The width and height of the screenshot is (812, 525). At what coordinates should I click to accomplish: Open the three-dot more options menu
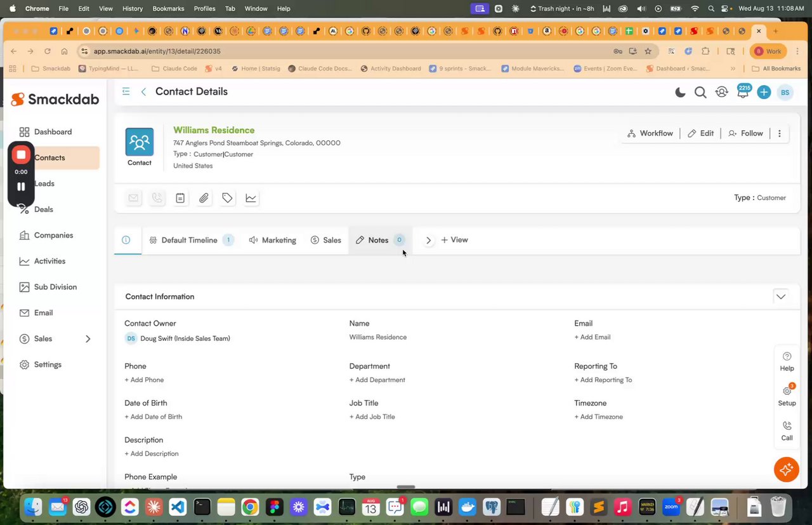coord(780,133)
